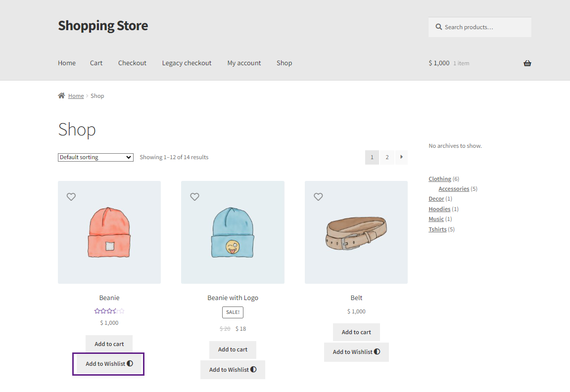Add Belt to cart
This screenshot has height=392, width=570.
point(356,332)
